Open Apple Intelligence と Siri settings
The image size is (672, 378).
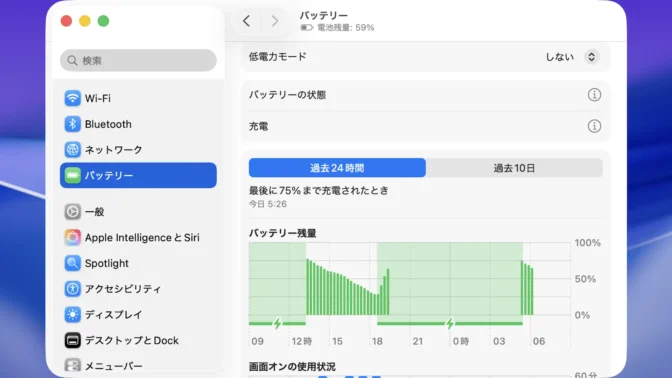[x=142, y=237]
